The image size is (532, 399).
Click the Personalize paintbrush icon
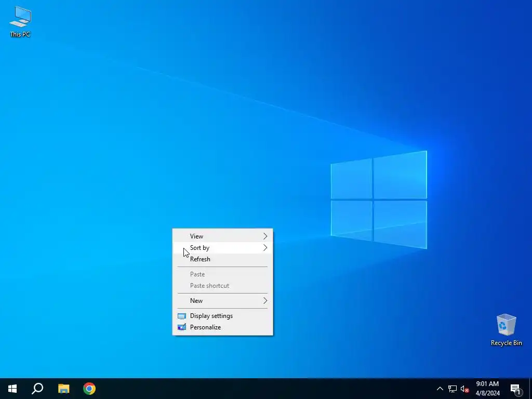tap(182, 327)
